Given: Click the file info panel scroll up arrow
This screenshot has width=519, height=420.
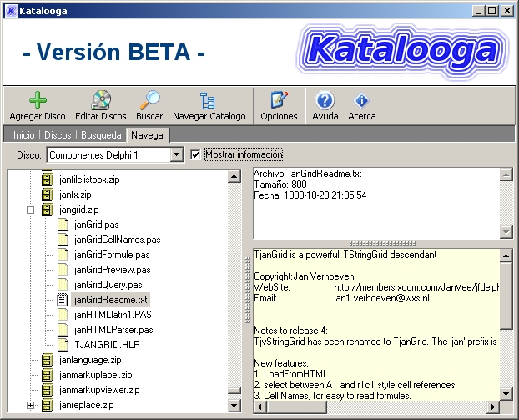Looking at the screenshot, I should (x=506, y=175).
